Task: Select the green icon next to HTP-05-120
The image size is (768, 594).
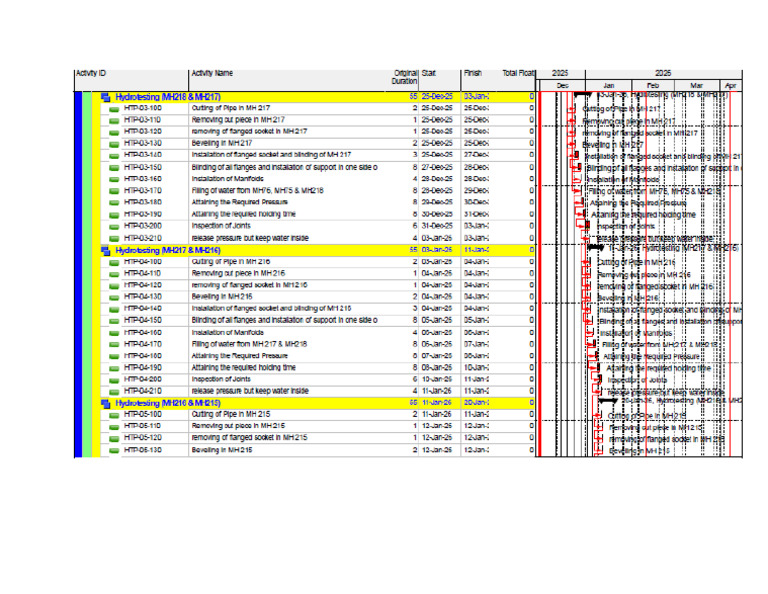Action: (x=114, y=438)
